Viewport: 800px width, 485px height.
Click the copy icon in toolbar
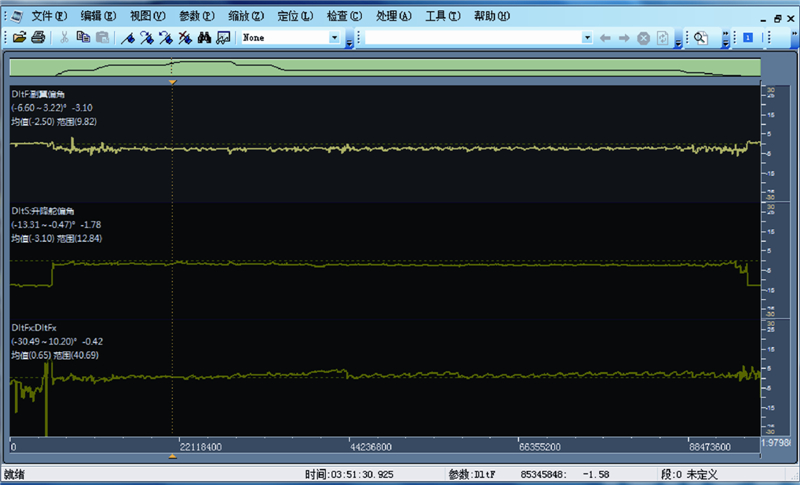click(83, 37)
